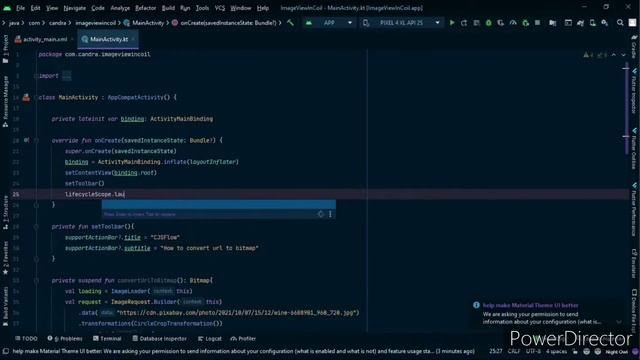Click the imageviewincoil breadcrumb folder
Screen dimensions: 640x360
point(96,23)
